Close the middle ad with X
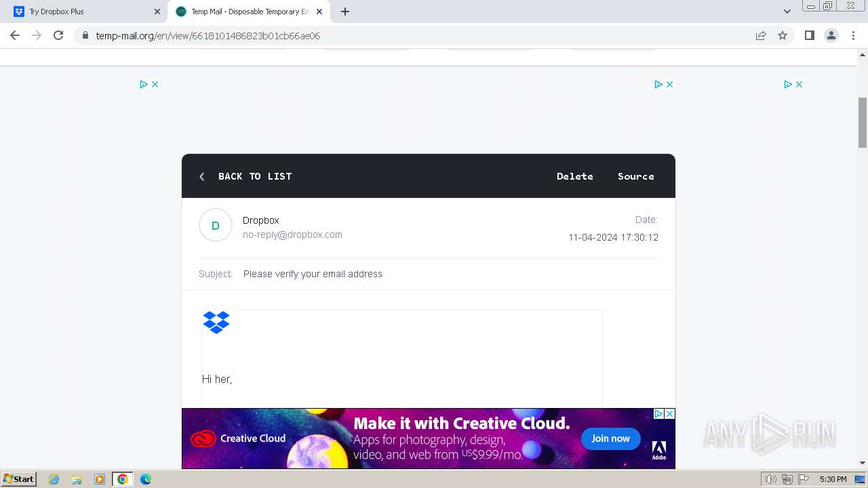The width and height of the screenshot is (868, 488). [x=669, y=84]
